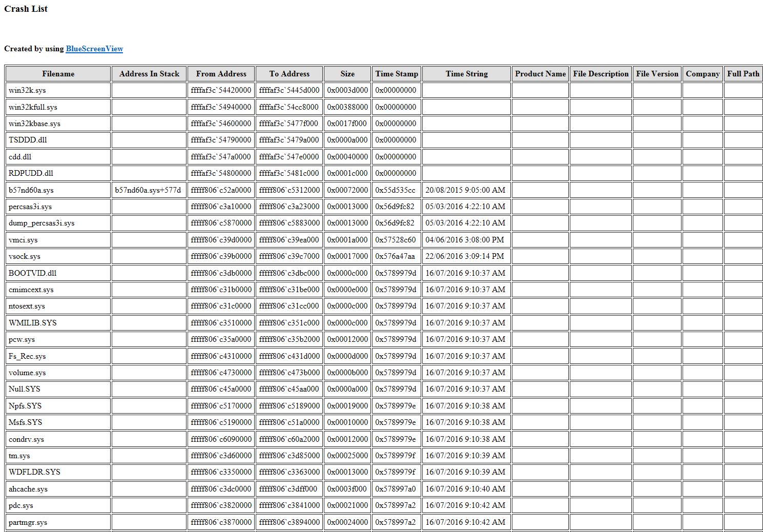
Task: Open the BlueScreenView link
Action: (x=94, y=49)
